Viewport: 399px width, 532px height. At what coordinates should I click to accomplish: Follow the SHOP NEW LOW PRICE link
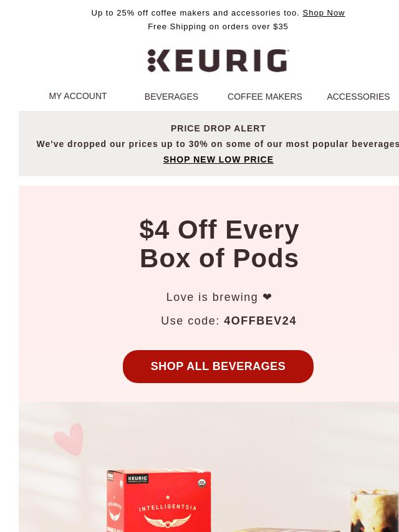218,159
